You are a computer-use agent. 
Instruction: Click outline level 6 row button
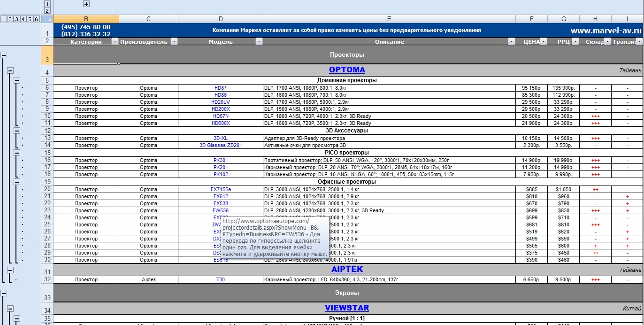click(36, 19)
